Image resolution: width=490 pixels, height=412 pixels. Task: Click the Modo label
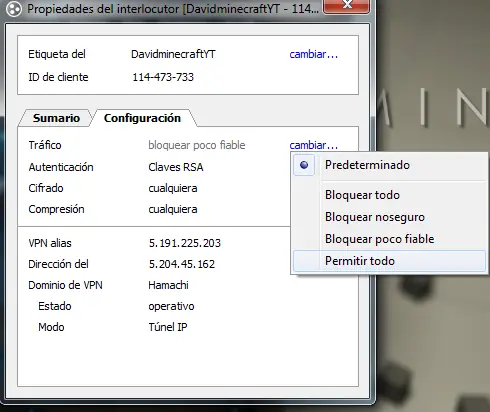51,327
